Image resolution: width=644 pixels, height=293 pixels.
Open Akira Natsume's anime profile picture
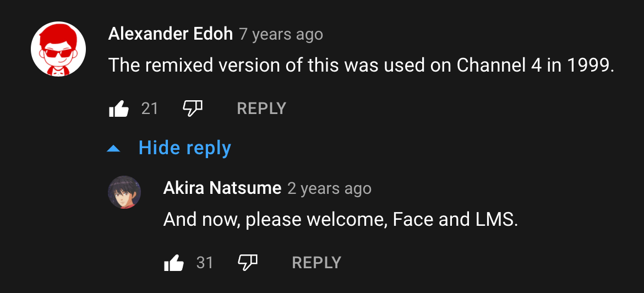(124, 192)
